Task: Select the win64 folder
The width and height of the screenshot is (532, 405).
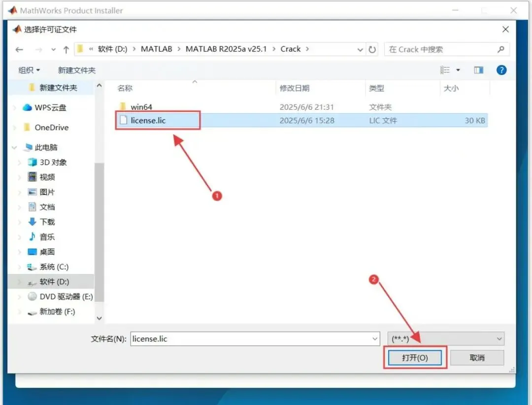Action: pos(141,107)
